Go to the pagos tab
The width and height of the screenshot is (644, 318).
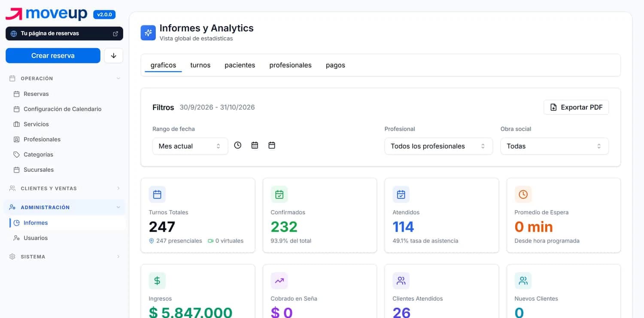[335, 65]
